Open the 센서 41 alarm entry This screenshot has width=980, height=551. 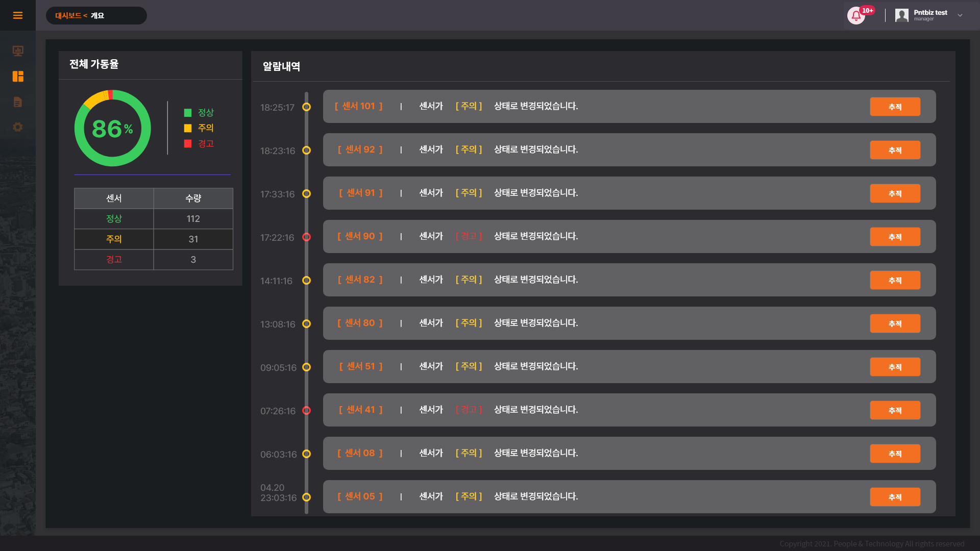pyautogui.click(x=360, y=410)
